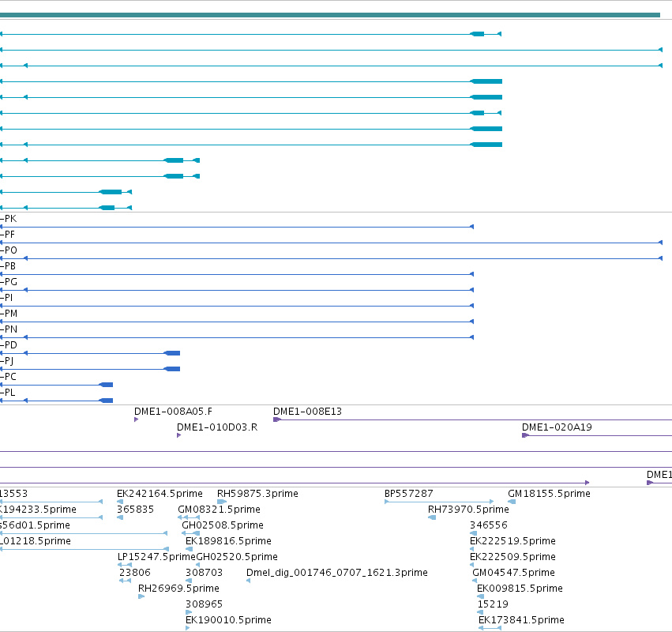Click the blue coding exon box of -PL
This screenshot has height=632, width=672.
pyautogui.click(x=107, y=401)
